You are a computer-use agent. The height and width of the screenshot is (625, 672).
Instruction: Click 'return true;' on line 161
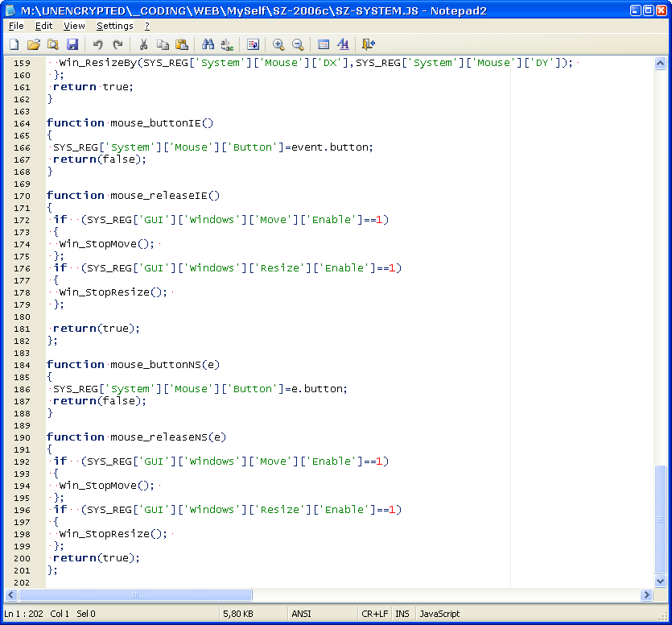point(93,87)
